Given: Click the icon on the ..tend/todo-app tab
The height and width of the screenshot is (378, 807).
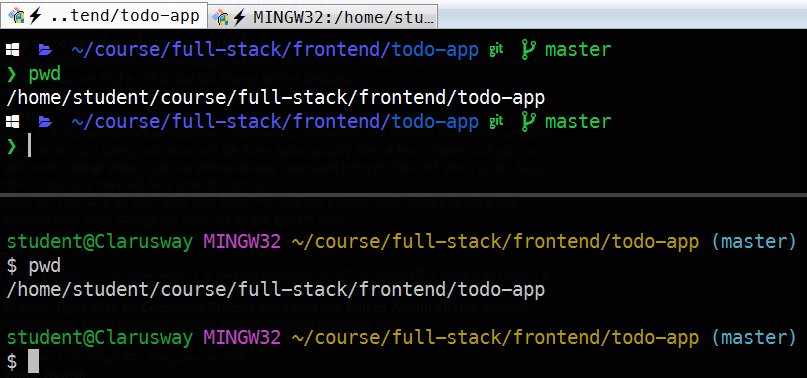Looking at the screenshot, I should point(17,16).
